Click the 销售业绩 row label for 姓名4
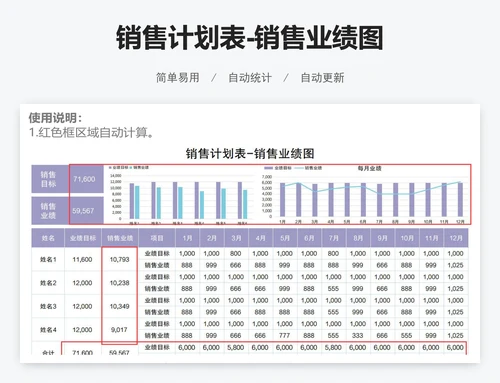Viewport: 500px width, 383px height. pos(157,335)
